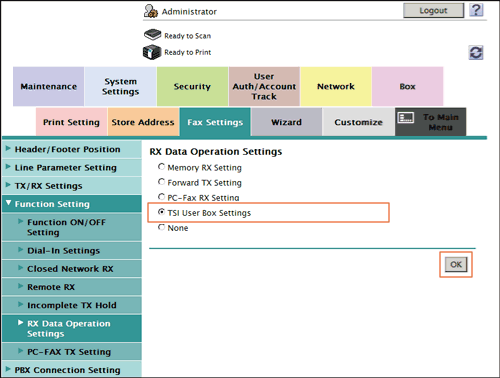Click the Ready to Print status text
The width and height of the screenshot is (500, 378).
tap(187, 52)
